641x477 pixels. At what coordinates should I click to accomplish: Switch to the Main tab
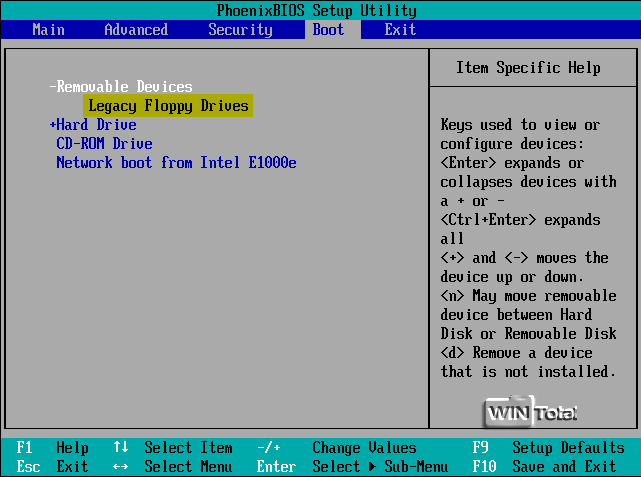pyautogui.click(x=48, y=29)
